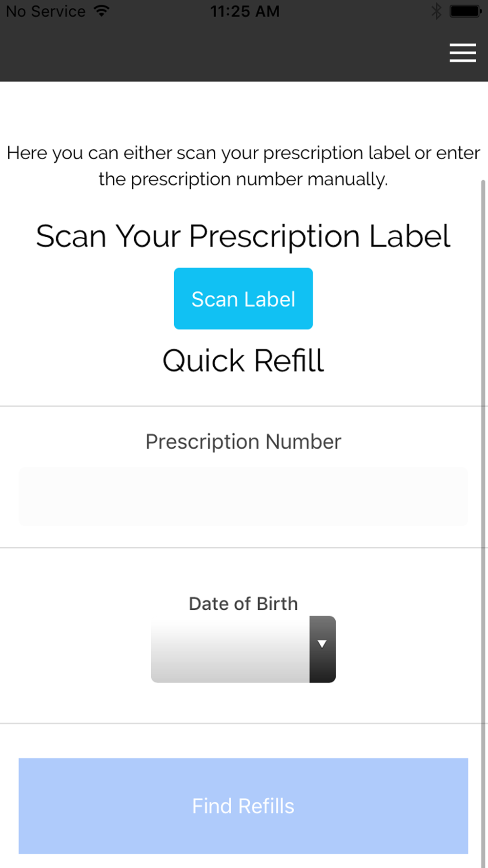Click the gray gradient area of date selector
The image size is (488, 868).
click(x=230, y=649)
